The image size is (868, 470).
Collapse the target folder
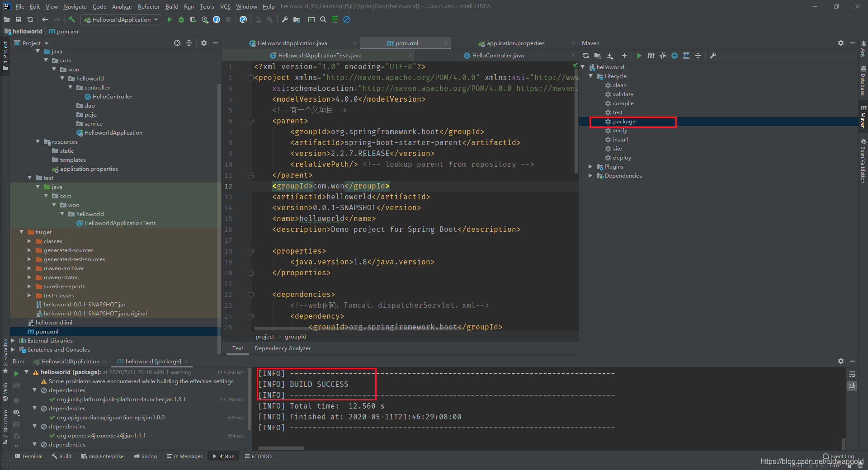click(x=22, y=232)
